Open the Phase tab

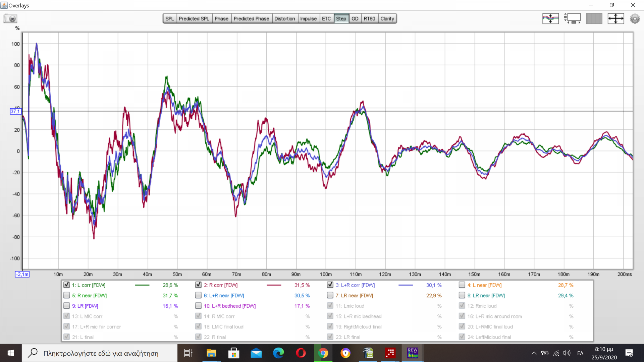(x=221, y=18)
